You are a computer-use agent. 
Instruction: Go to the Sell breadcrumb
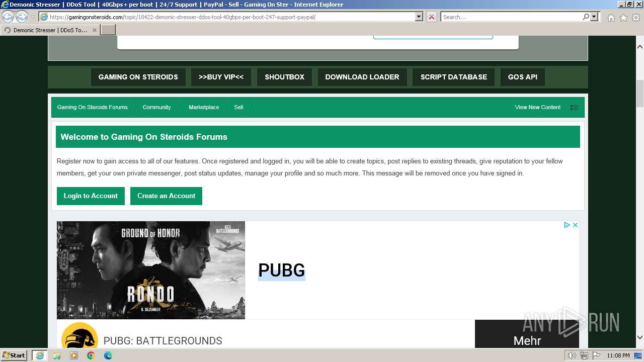point(238,107)
